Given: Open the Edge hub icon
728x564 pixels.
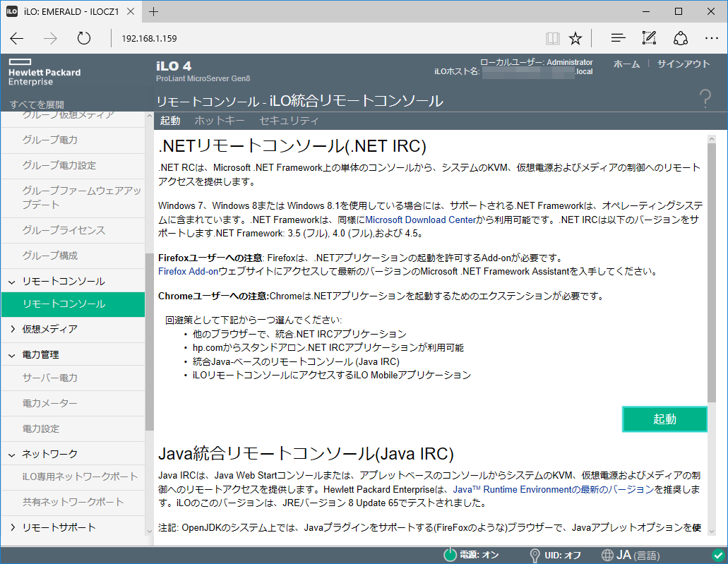Looking at the screenshot, I should pos(619,39).
